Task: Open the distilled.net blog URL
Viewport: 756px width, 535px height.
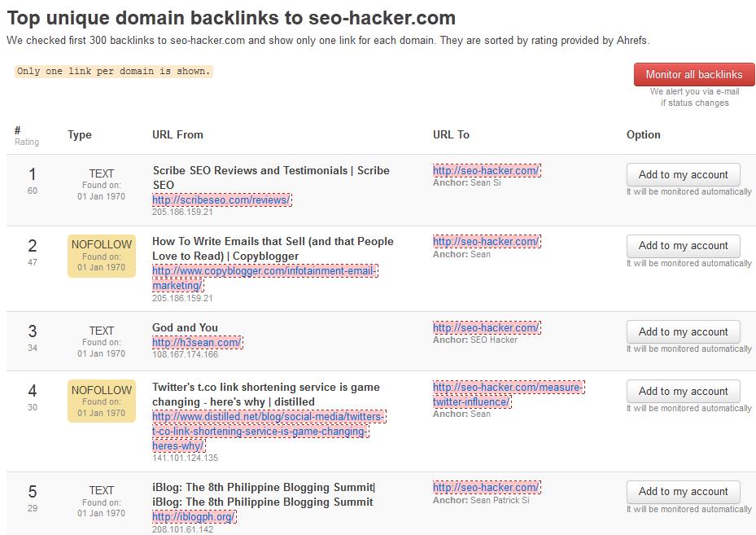Action: [268, 417]
